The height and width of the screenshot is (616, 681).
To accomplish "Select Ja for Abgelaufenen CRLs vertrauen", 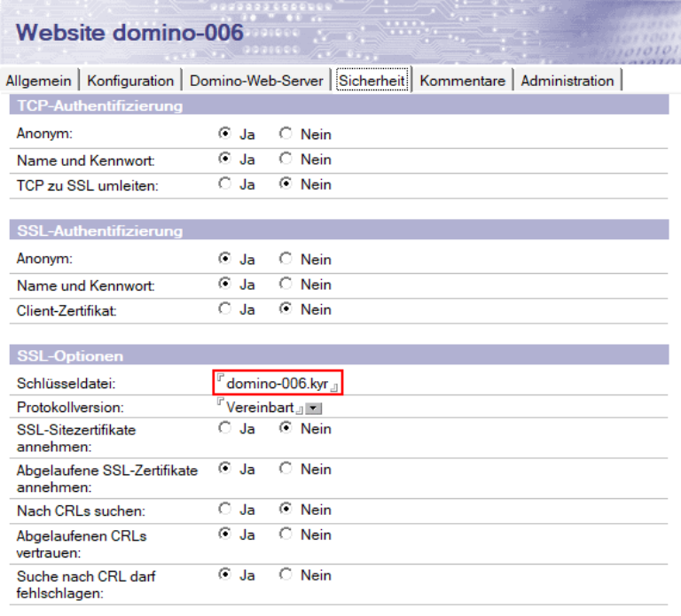I will 224,534.
